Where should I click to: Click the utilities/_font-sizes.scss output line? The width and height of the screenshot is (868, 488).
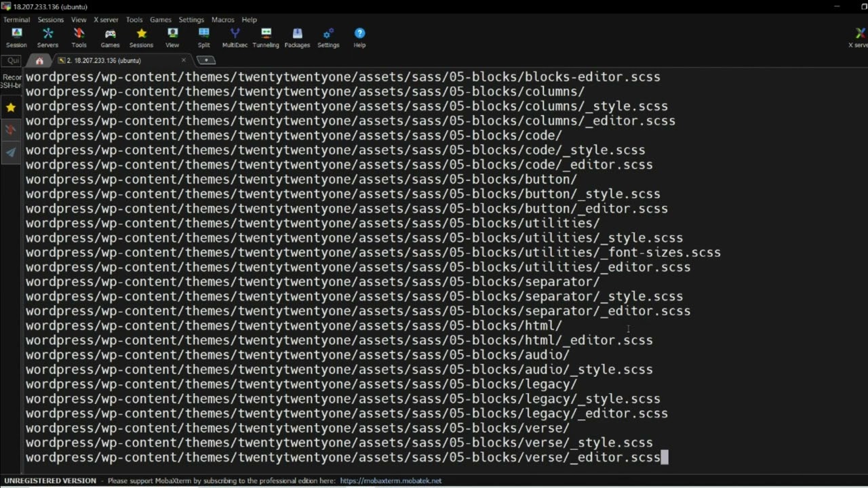click(x=373, y=252)
